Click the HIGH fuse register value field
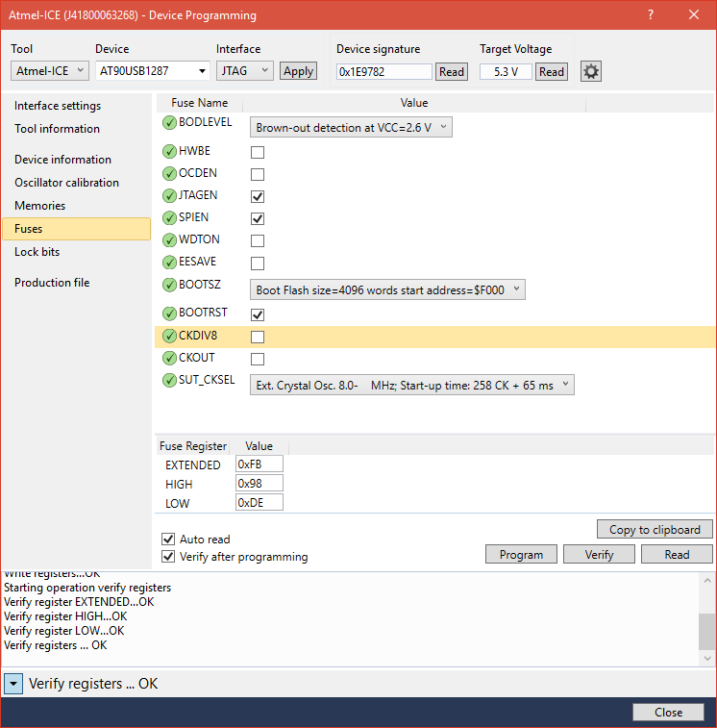717x728 pixels. click(260, 484)
